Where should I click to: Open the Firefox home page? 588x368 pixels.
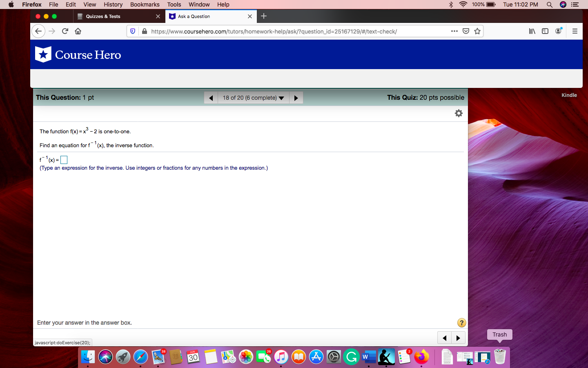pos(78,31)
